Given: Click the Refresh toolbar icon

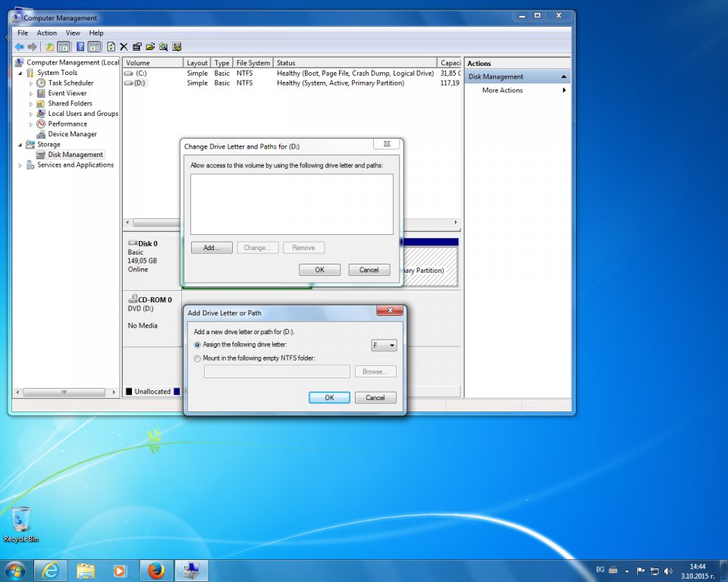Looking at the screenshot, I should [111, 47].
